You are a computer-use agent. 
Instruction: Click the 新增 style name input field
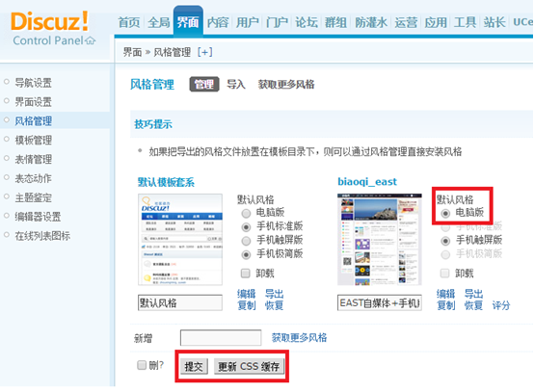coord(221,337)
